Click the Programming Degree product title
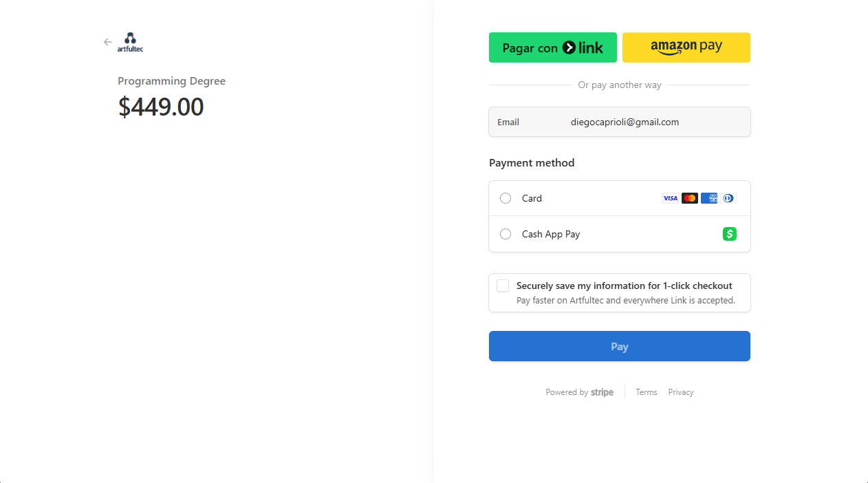The height and width of the screenshot is (483, 868). pyautogui.click(x=171, y=81)
